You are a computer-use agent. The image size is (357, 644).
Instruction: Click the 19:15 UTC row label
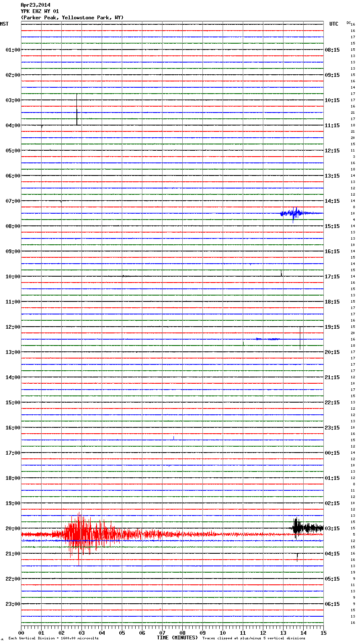click(x=332, y=327)
